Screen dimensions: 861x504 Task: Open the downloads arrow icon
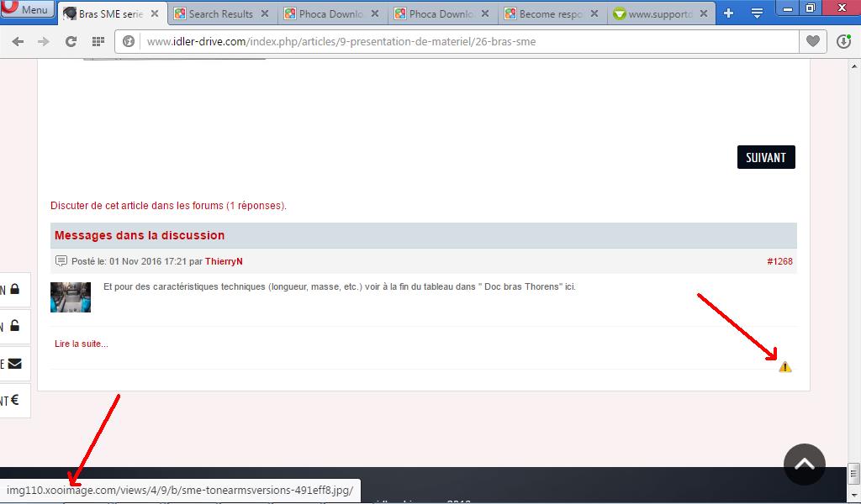pyautogui.click(x=843, y=41)
